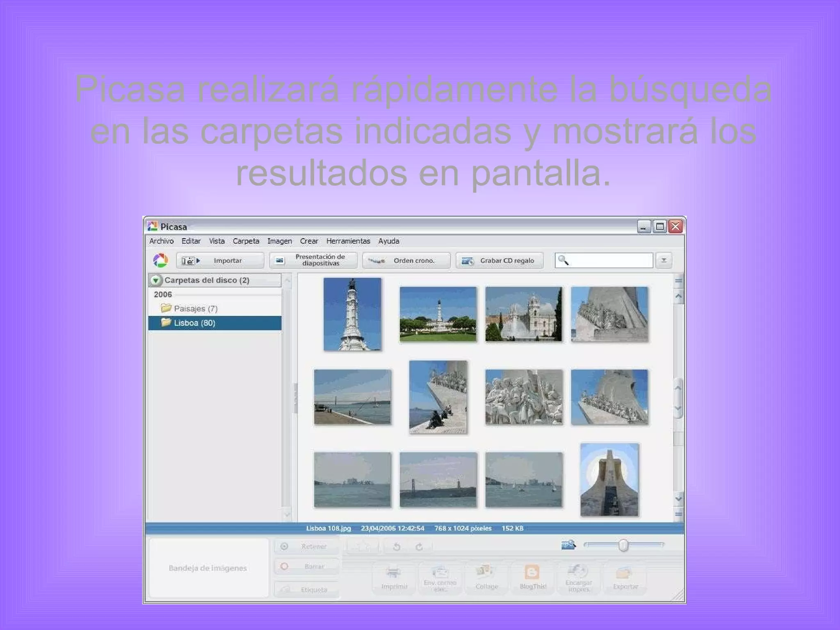The width and height of the screenshot is (840, 630).
Task: Open the Imagen menu
Action: click(x=280, y=241)
